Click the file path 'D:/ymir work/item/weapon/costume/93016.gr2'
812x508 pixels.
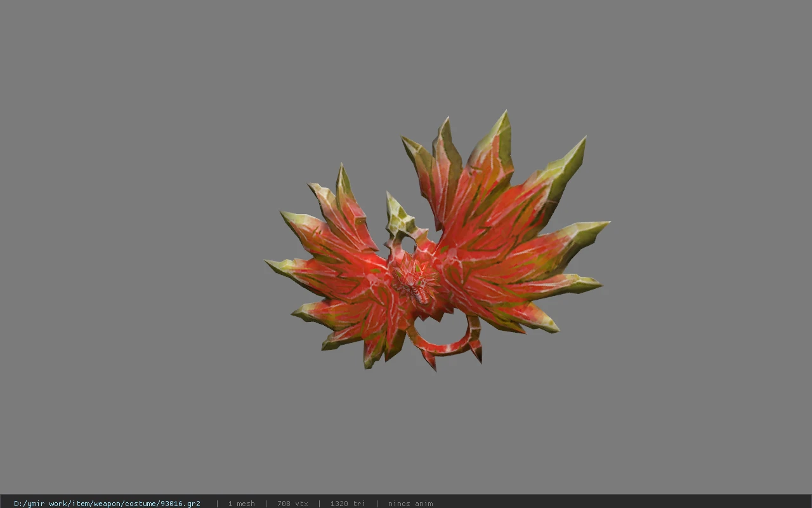[107, 504]
